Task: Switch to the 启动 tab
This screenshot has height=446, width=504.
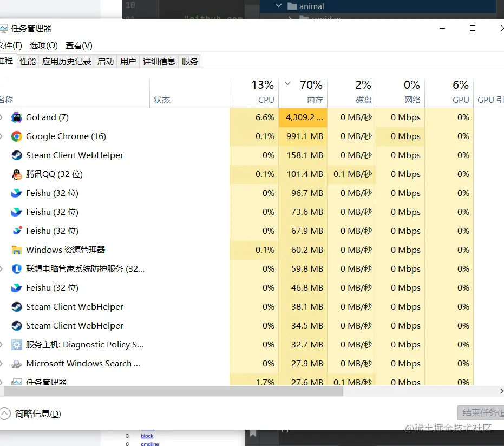Action: (106, 61)
